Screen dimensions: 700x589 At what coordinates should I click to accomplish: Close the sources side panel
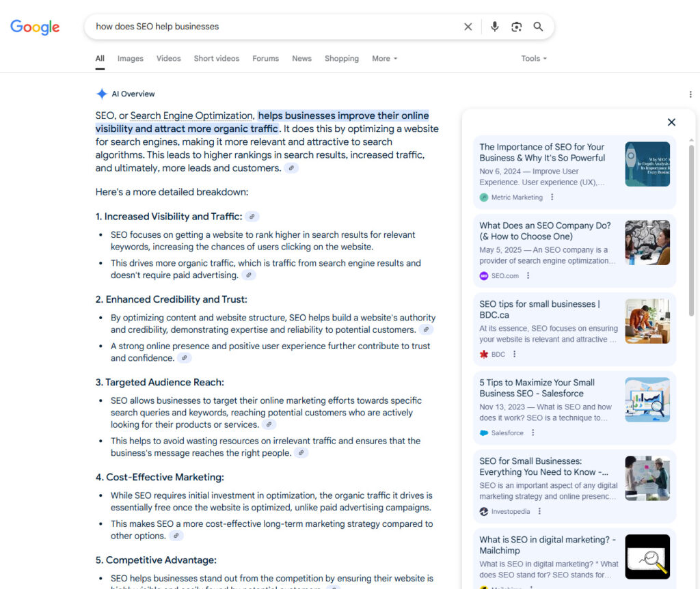tap(671, 122)
